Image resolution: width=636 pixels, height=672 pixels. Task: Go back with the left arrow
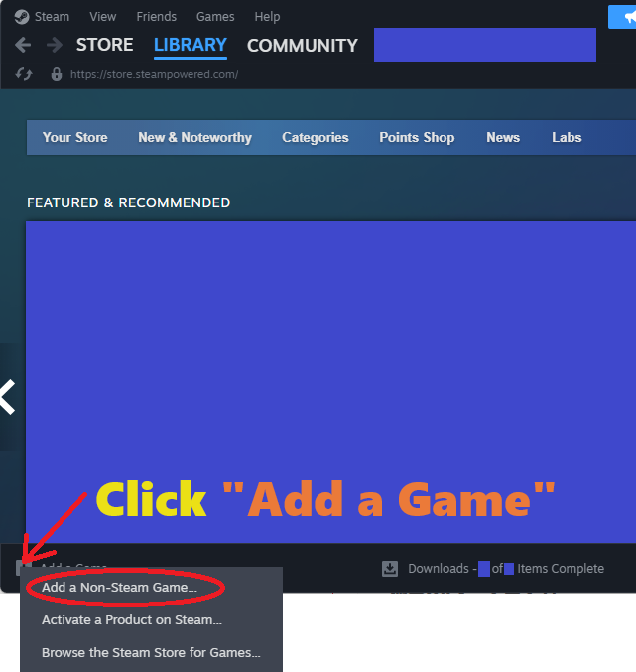tap(24, 46)
